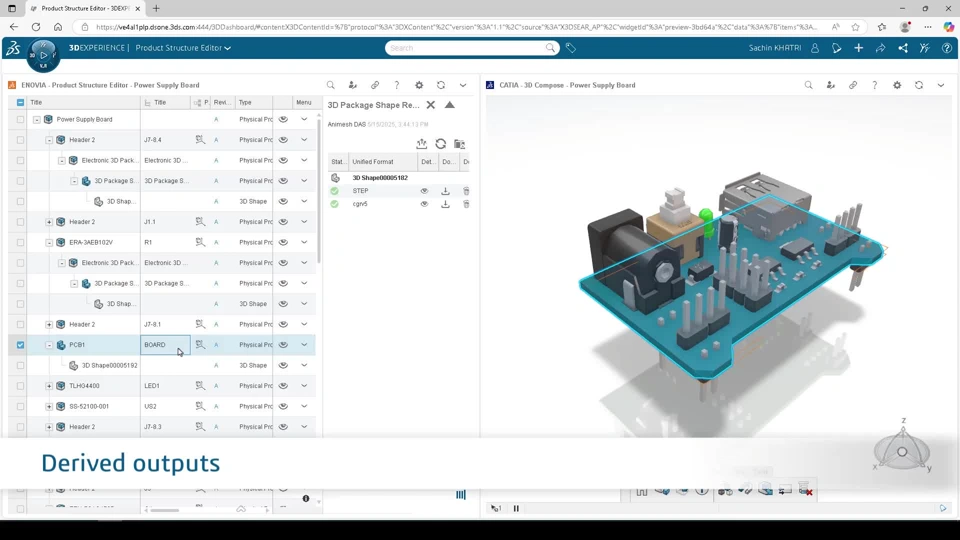Open help in ENOVIA panel header
This screenshot has width=960, height=540.
[397, 85]
